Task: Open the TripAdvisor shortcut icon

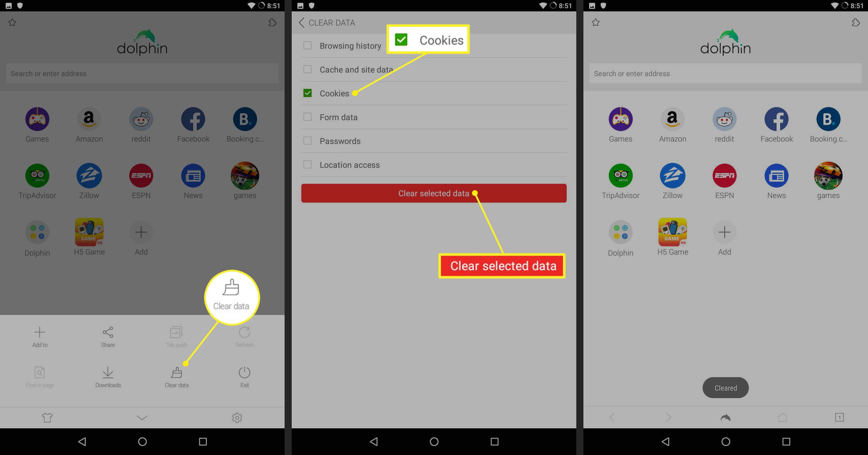Action: 620,175
